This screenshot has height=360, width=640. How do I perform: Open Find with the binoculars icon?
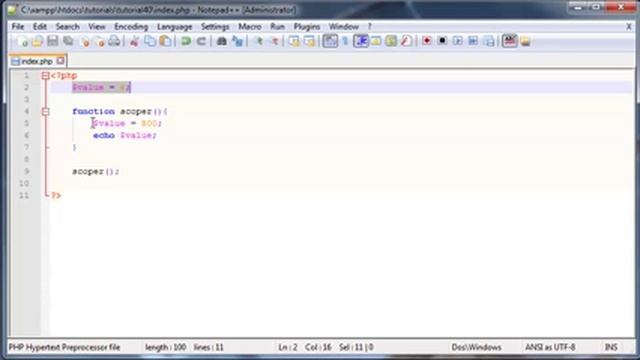pos(222,41)
